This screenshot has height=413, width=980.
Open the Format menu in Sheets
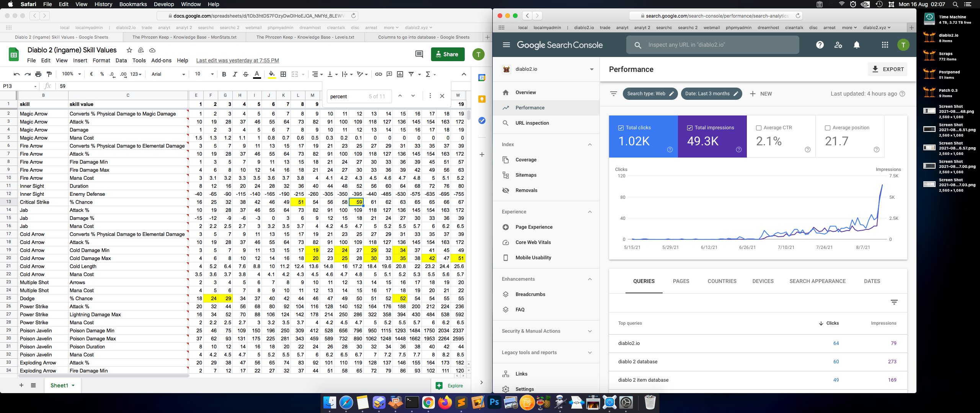click(101, 60)
